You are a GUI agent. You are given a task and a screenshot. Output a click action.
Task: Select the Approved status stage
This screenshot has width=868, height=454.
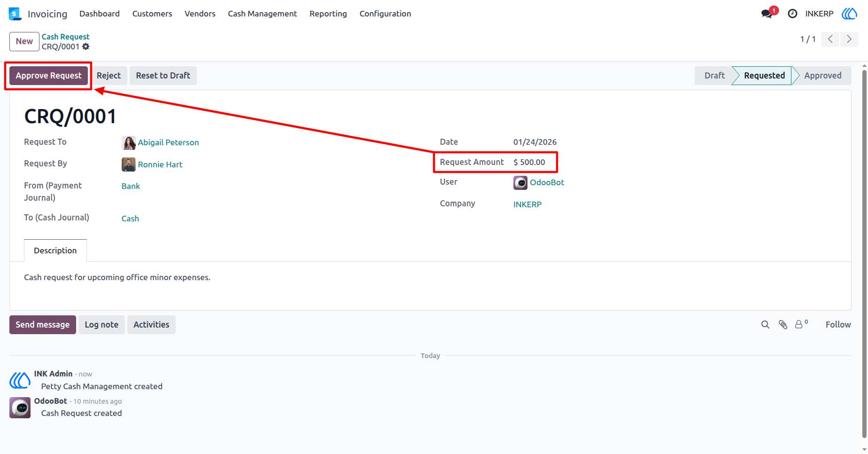[x=822, y=76]
